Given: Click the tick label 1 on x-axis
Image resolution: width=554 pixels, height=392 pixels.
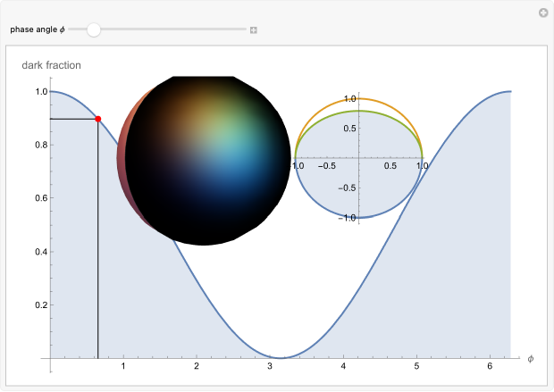Looking at the screenshot, I should [123, 367].
